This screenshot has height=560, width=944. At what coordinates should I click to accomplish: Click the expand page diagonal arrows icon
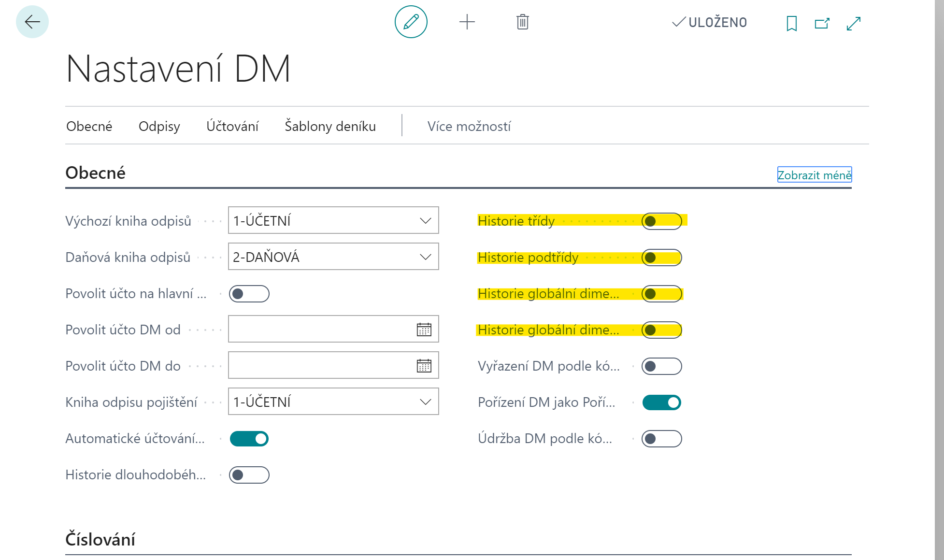[854, 23]
